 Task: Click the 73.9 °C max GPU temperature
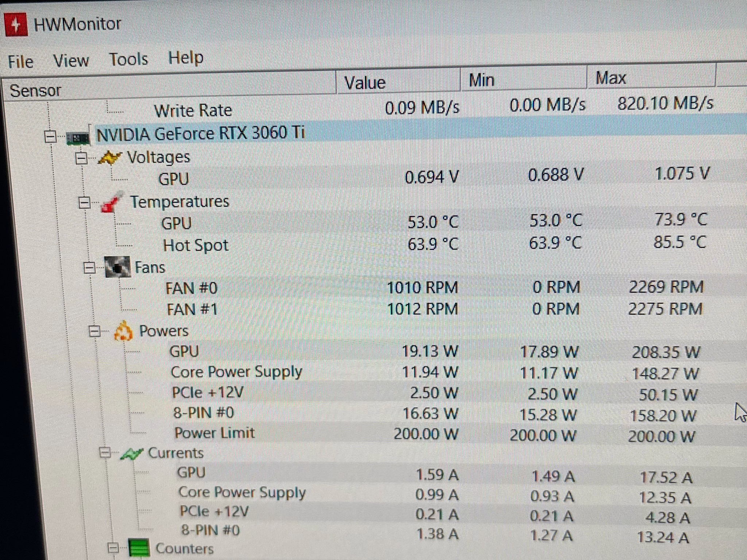coord(681,219)
